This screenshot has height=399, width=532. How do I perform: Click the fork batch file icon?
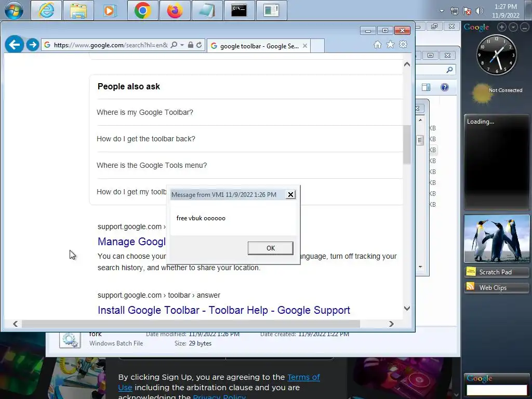[70, 340]
